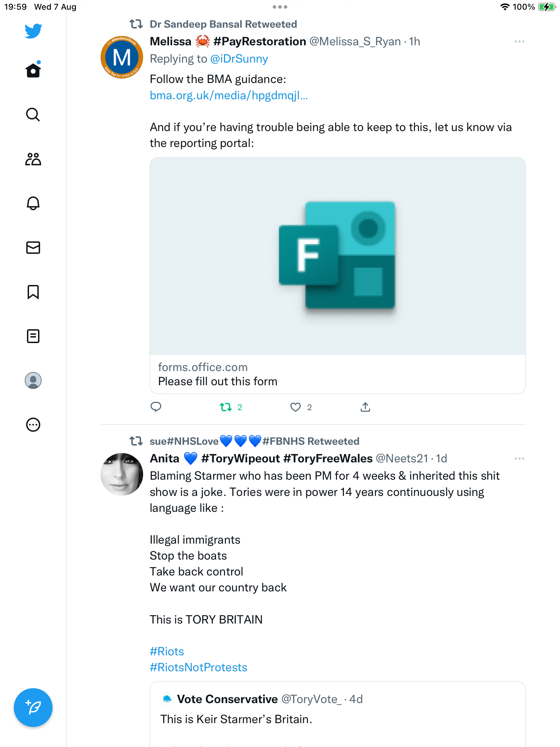Open the Search magnifier in sidebar
Viewport: 560px width, 747px height.
coord(33,114)
